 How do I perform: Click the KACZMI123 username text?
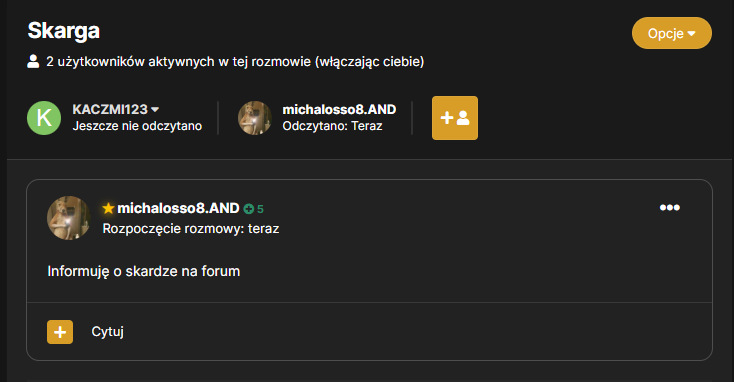[110, 110]
